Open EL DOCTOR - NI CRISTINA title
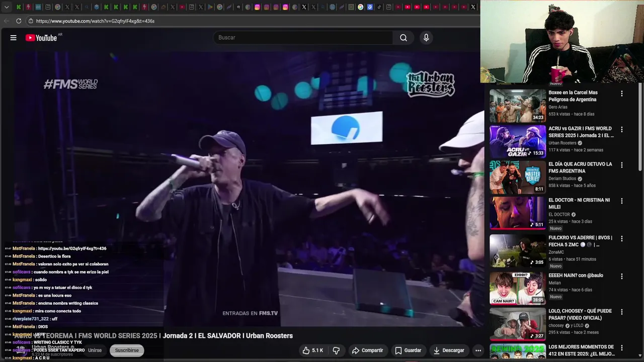Screen dimensions: 644x362 coord(579,203)
